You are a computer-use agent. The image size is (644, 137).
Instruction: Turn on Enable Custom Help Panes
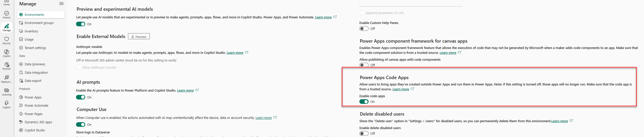364,29
